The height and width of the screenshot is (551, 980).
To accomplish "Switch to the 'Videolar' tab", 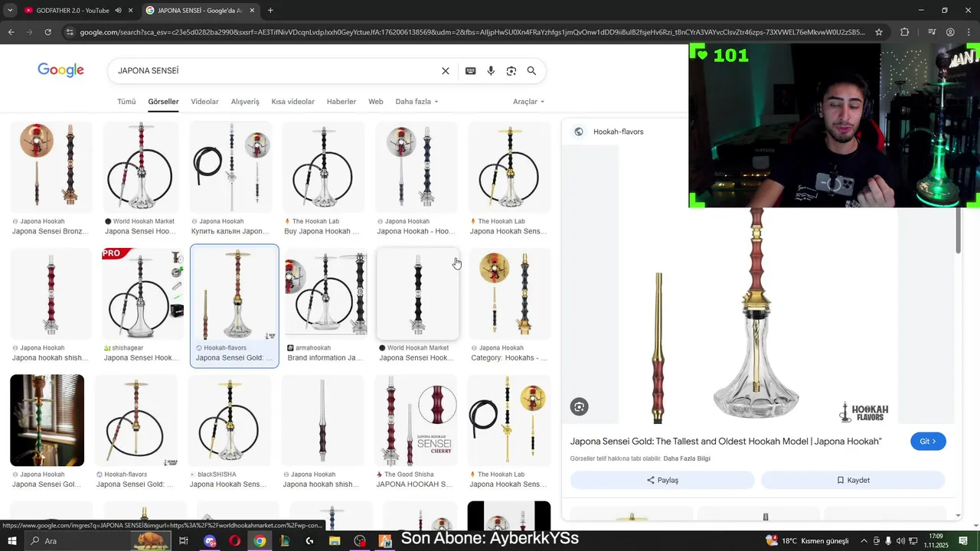I will 204,102.
